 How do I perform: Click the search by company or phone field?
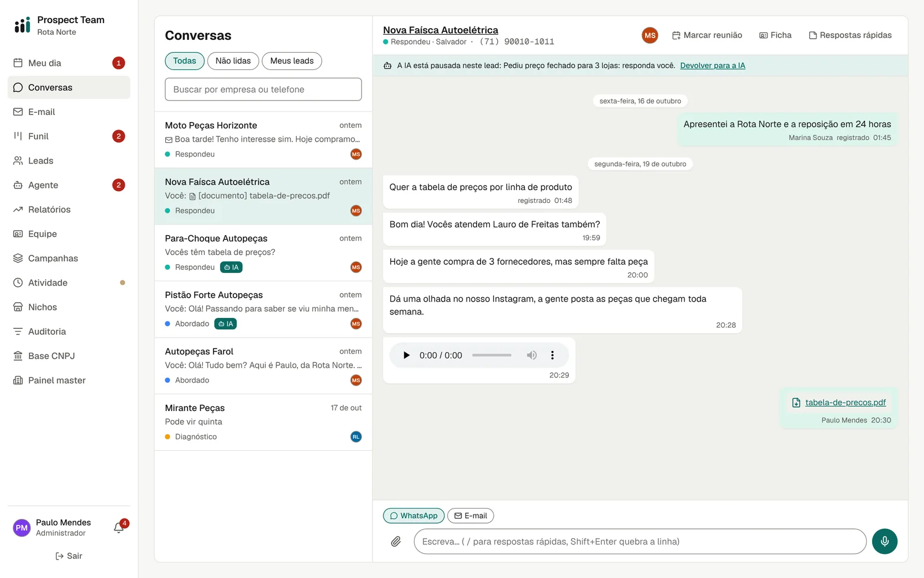point(263,90)
